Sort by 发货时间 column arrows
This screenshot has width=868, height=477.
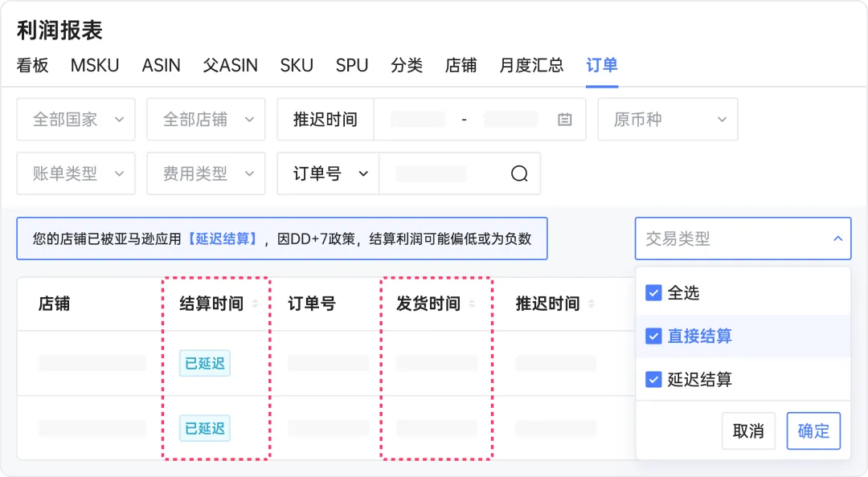pyautogui.click(x=473, y=304)
